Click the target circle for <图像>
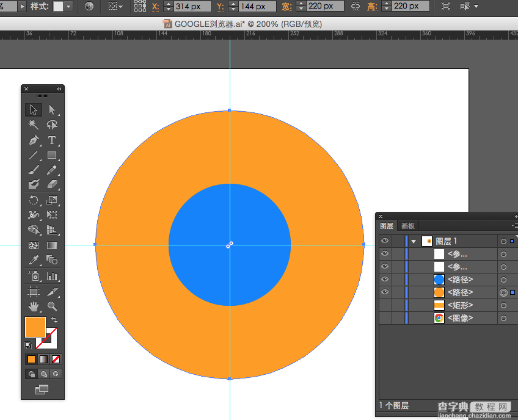The image size is (518, 420). (503, 318)
